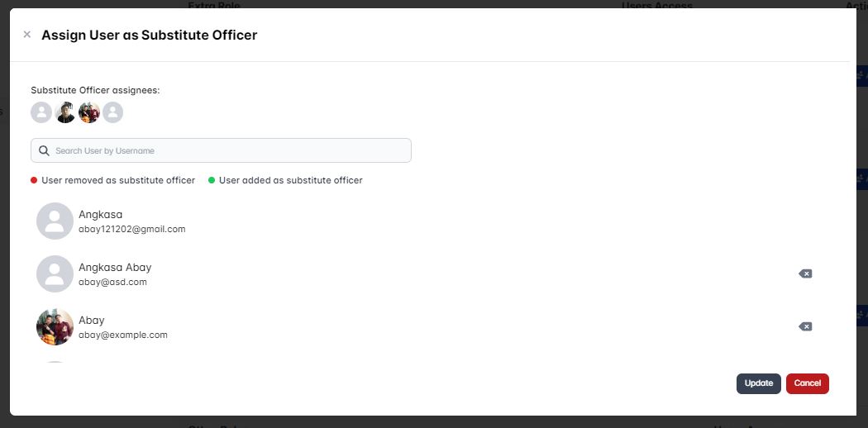Focus the Search User by Username field

[221, 150]
